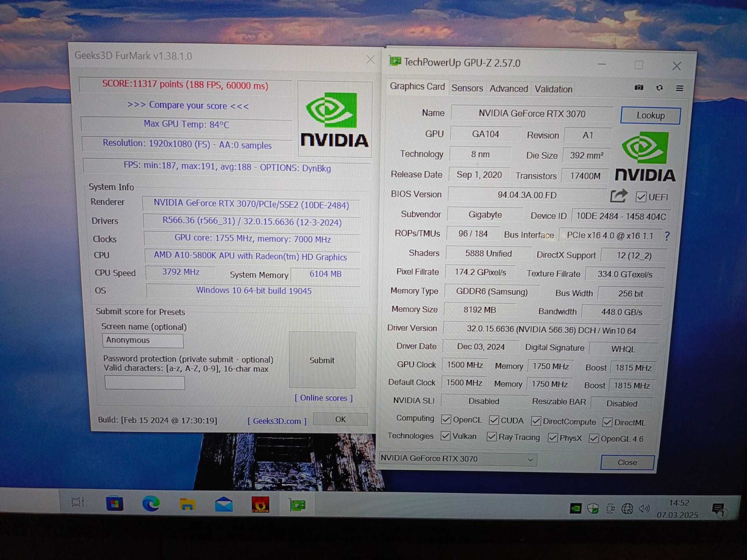Click the Name field NVIDIA GeForce RTX 3070
Screen dimensions: 747x560
point(531,114)
